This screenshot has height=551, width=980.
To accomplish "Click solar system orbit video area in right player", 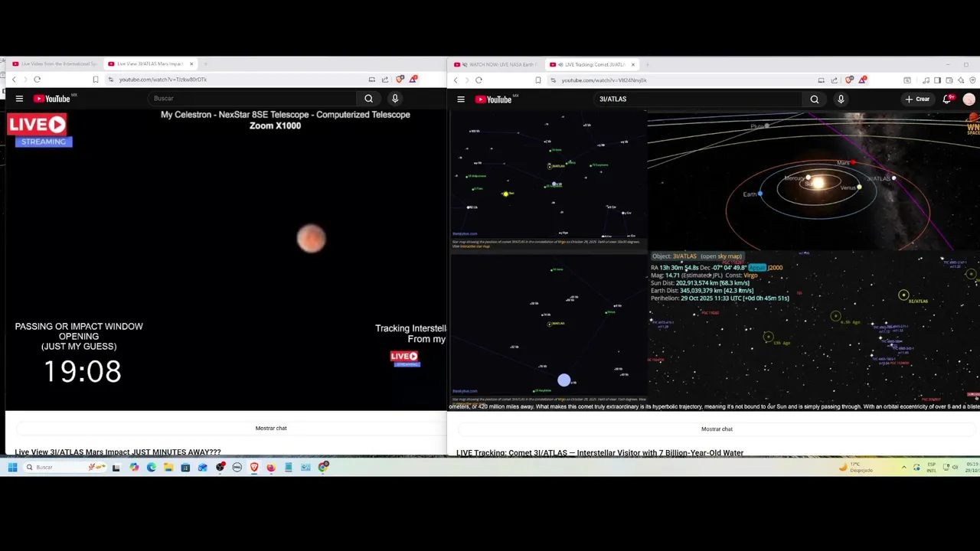I will pos(813,181).
